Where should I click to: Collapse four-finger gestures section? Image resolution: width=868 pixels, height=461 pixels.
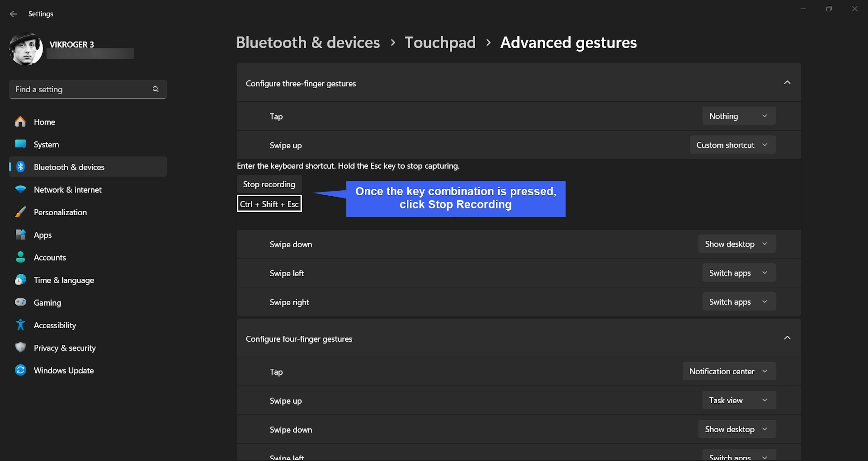787,338
